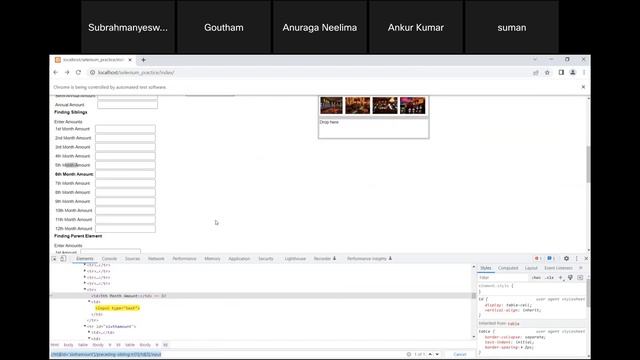Open the Event Listeners pane tab

pyautogui.click(x=558, y=268)
